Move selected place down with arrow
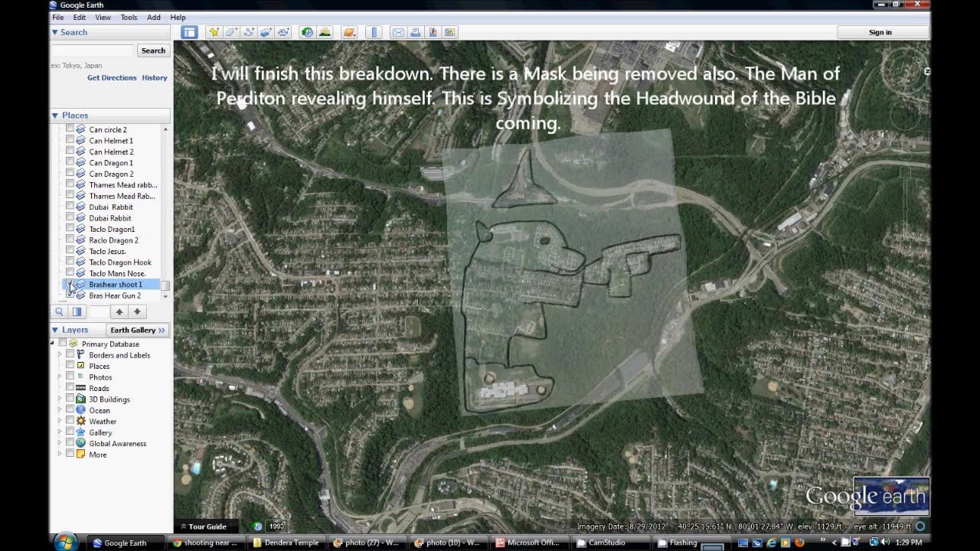980x551 pixels. point(137,311)
